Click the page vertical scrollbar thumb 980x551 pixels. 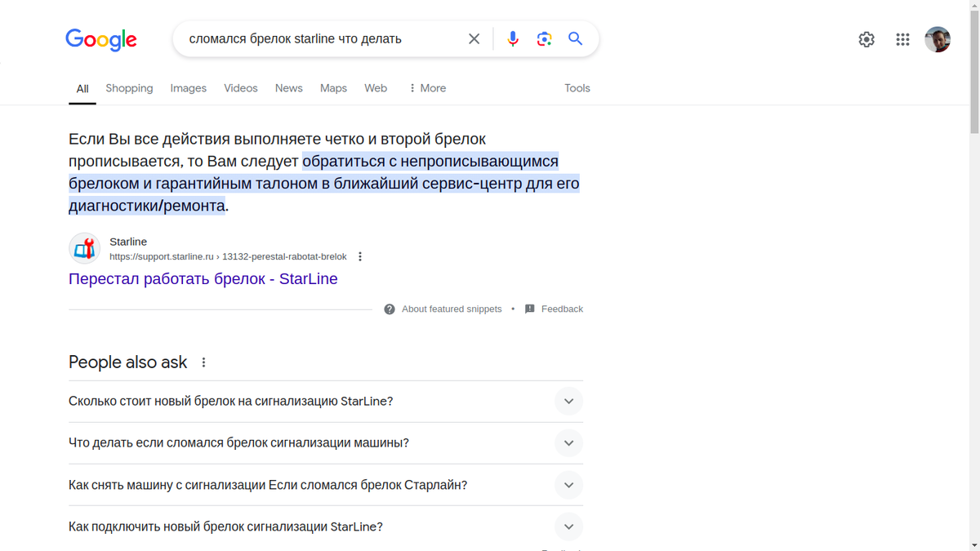[x=974, y=73]
